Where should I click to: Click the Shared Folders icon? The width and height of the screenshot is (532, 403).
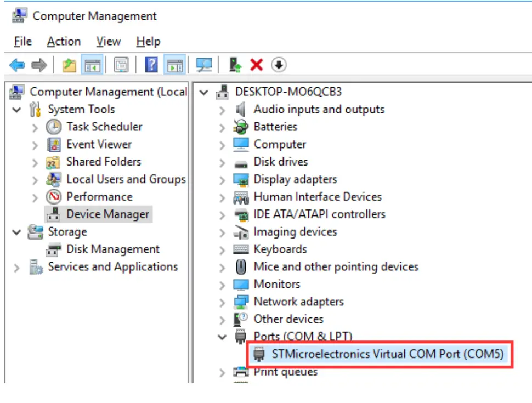click(x=53, y=162)
